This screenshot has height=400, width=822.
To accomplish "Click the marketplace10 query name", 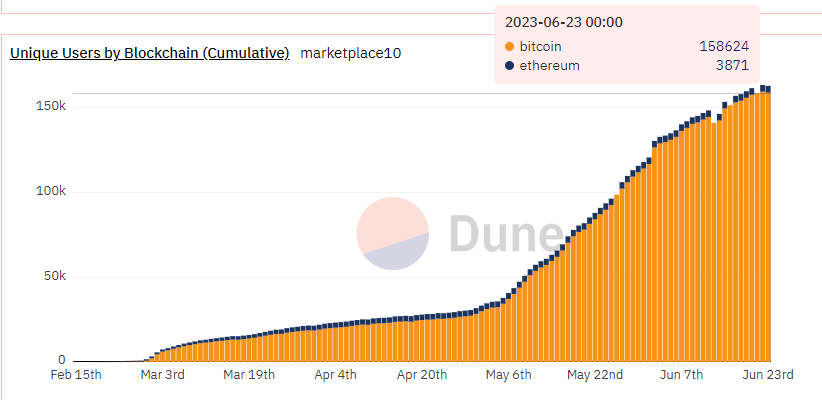I will pyautogui.click(x=351, y=53).
